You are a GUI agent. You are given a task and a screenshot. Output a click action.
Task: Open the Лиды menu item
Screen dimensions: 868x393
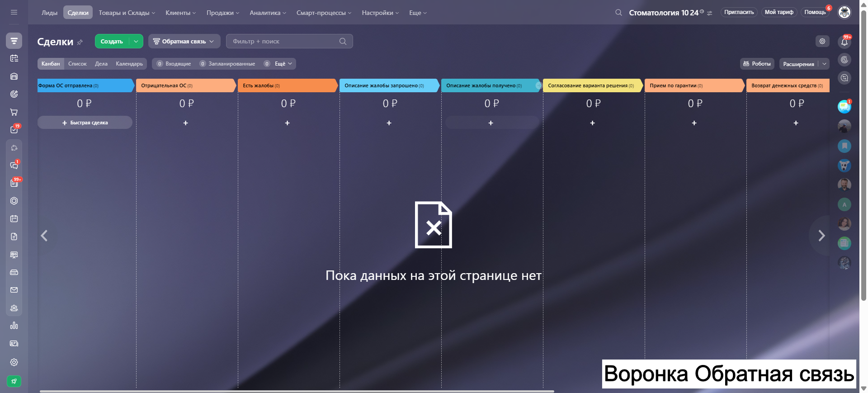(x=50, y=13)
